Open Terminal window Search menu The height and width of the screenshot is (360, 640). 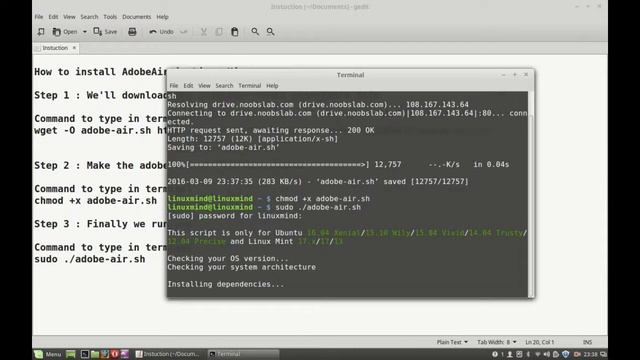[224, 86]
